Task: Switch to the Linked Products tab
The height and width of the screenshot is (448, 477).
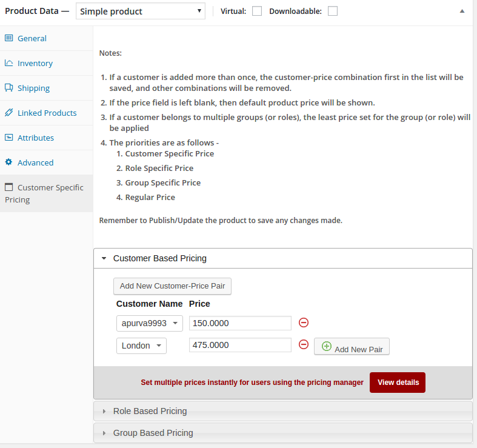Action: tap(46, 113)
